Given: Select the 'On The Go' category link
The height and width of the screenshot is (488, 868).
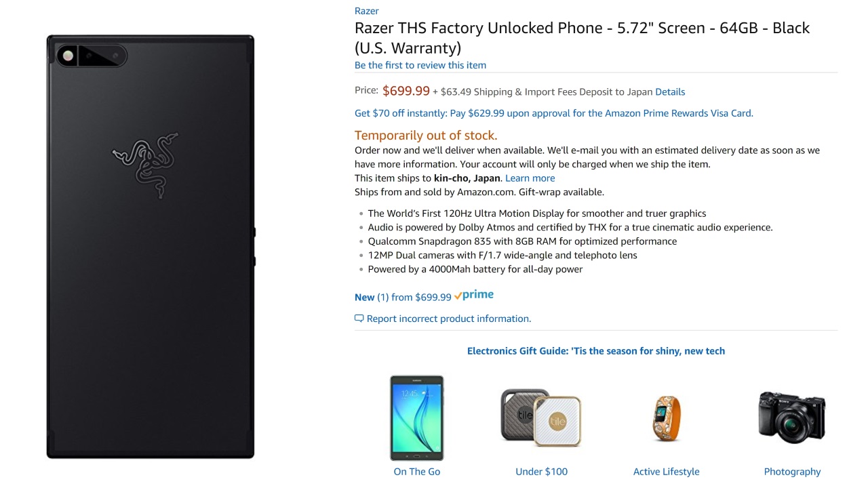Looking at the screenshot, I should pos(416,472).
